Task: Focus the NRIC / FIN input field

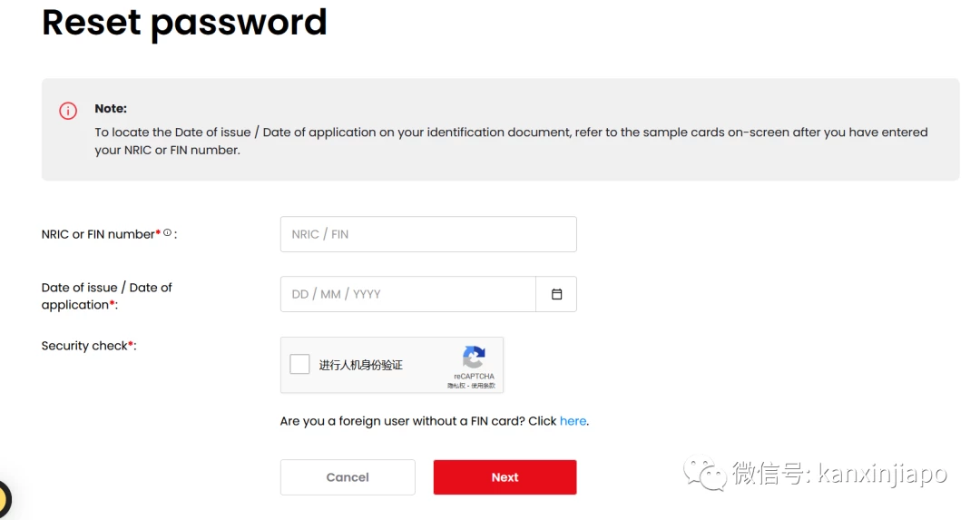Action: 428,234
